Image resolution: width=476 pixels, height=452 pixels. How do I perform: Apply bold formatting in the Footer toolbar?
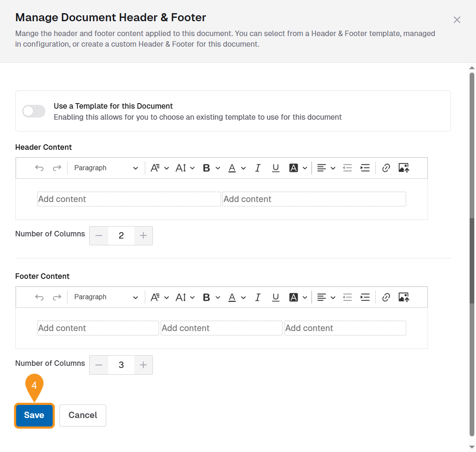point(206,297)
